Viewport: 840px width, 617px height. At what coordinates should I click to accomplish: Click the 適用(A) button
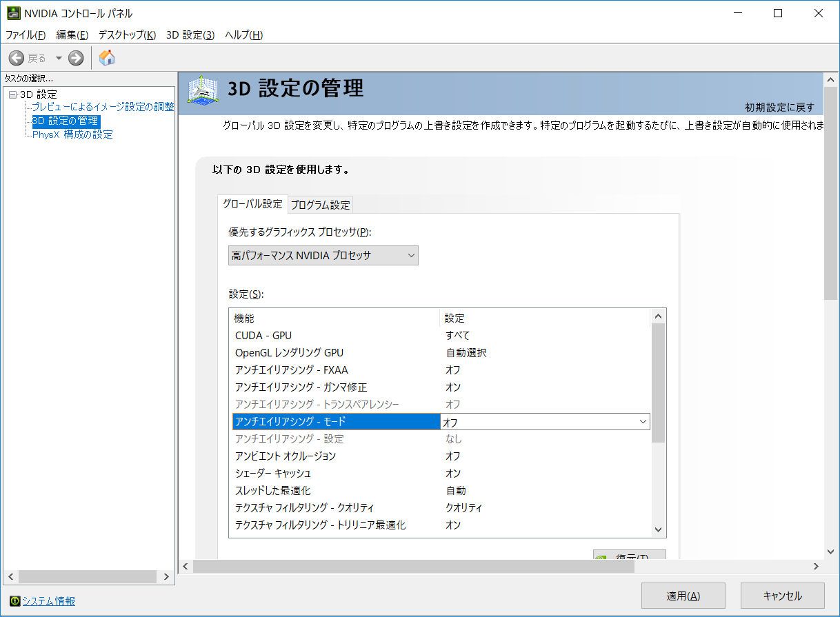683,596
